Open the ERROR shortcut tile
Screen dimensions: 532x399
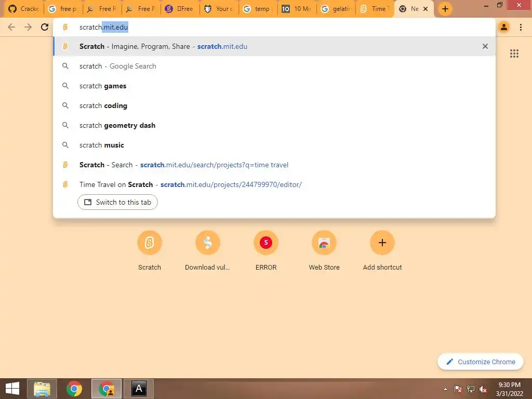pyautogui.click(x=265, y=251)
